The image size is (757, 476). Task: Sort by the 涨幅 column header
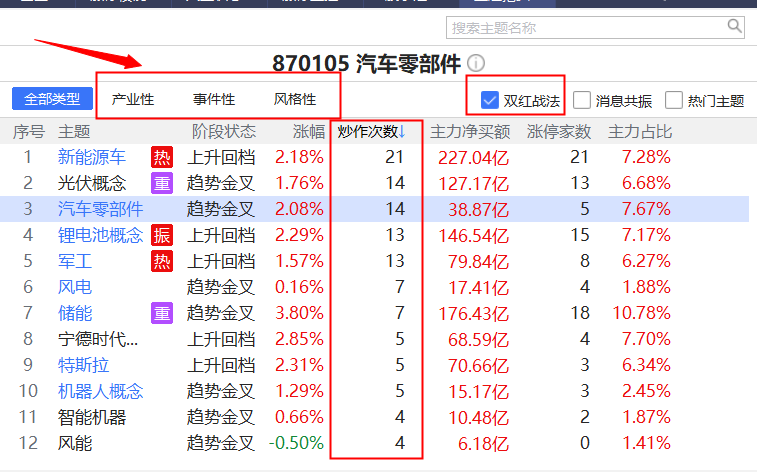(308, 132)
